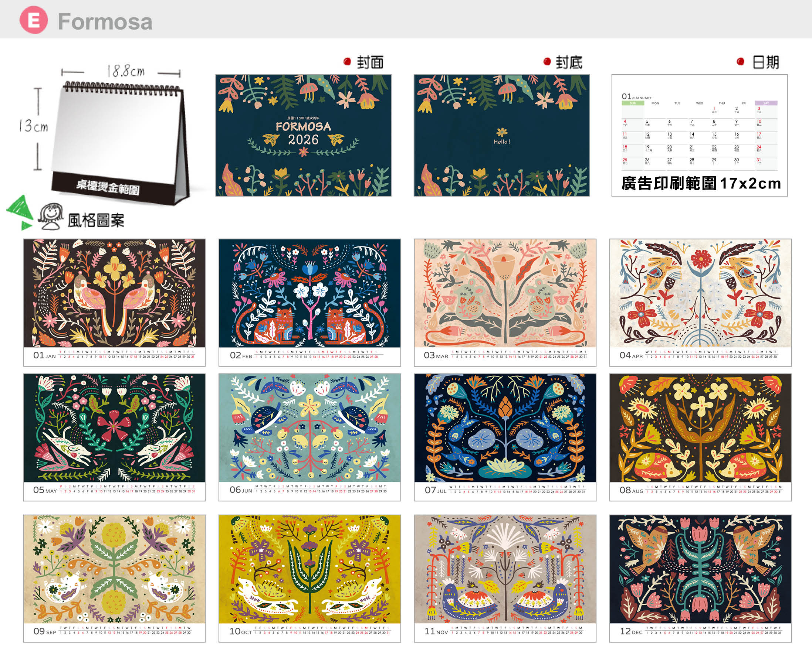Click the green arrow icon
Viewport: 812px width, 658px height.
[x=20, y=212]
